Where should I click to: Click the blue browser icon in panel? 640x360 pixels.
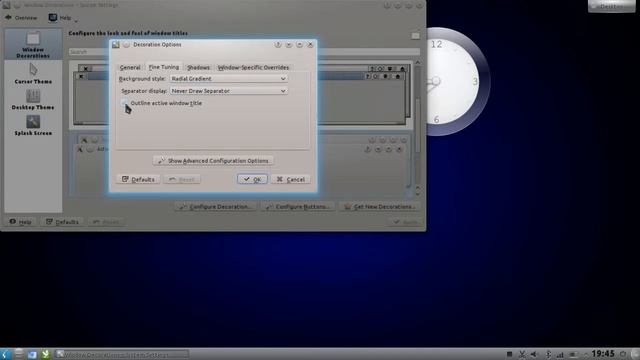pyautogui.click(x=32, y=354)
